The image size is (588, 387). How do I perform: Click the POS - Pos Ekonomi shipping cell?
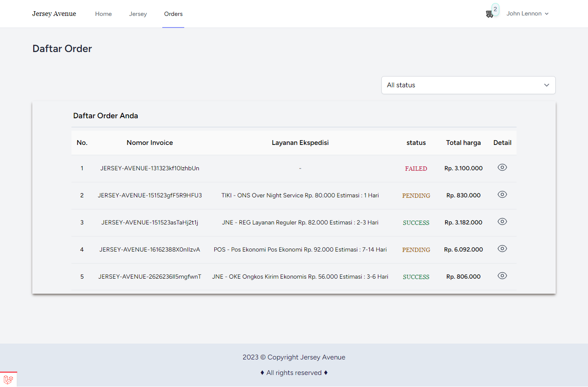(x=300, y=249)
